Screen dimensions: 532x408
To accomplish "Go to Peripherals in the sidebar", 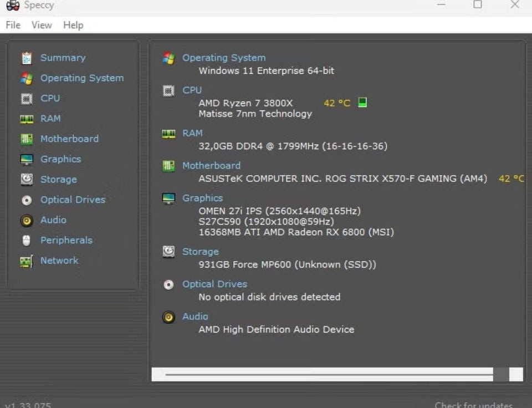I will 66,241.
